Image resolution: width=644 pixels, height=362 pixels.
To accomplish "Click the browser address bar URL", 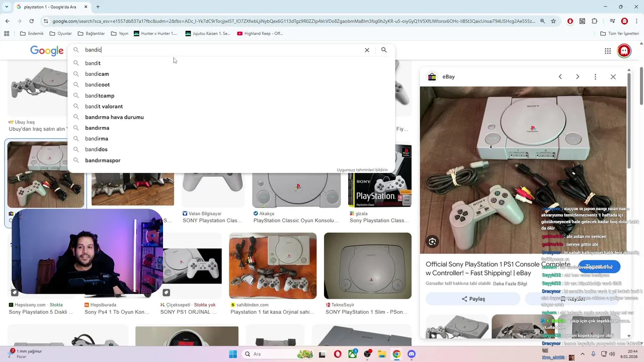I will tap(294, 21).
